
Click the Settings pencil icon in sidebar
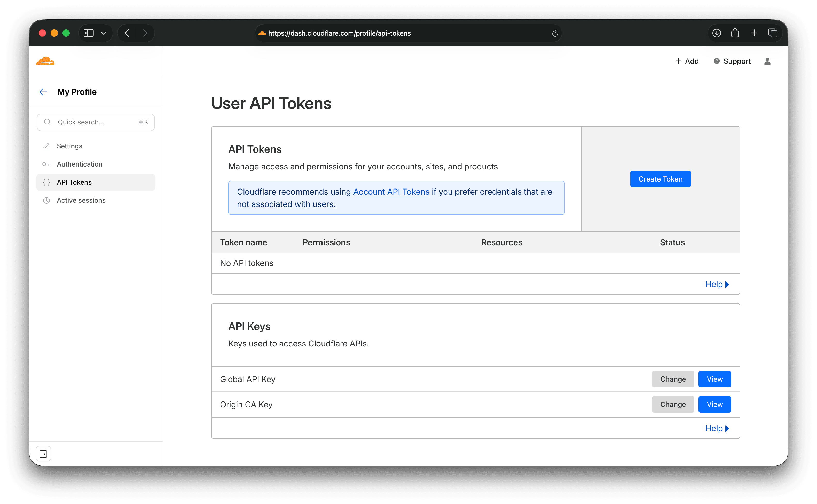pos(46,146)
